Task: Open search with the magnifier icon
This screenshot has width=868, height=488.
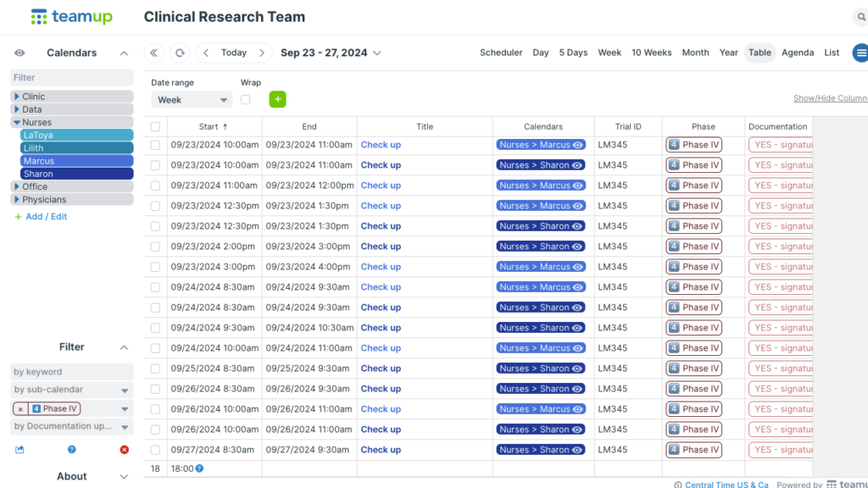Action: click(x=861, y=17)
